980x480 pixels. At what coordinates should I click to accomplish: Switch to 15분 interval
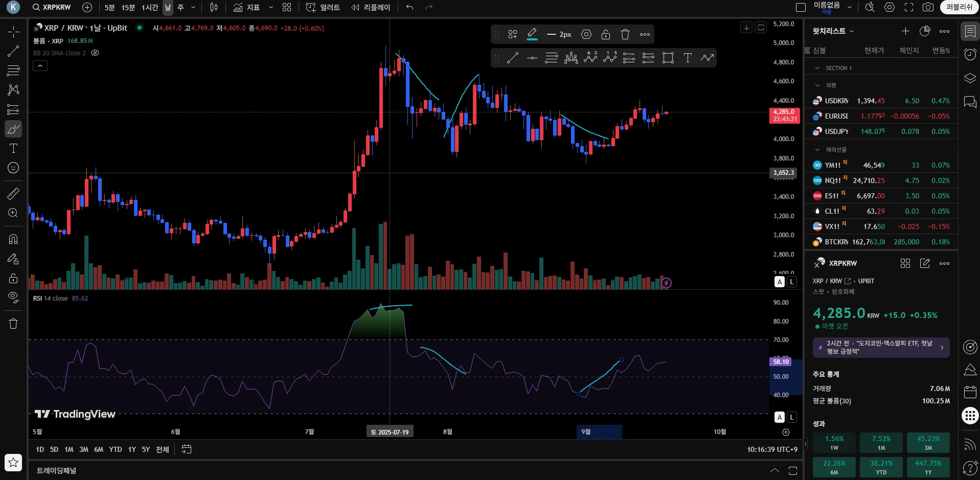point(128,7)
